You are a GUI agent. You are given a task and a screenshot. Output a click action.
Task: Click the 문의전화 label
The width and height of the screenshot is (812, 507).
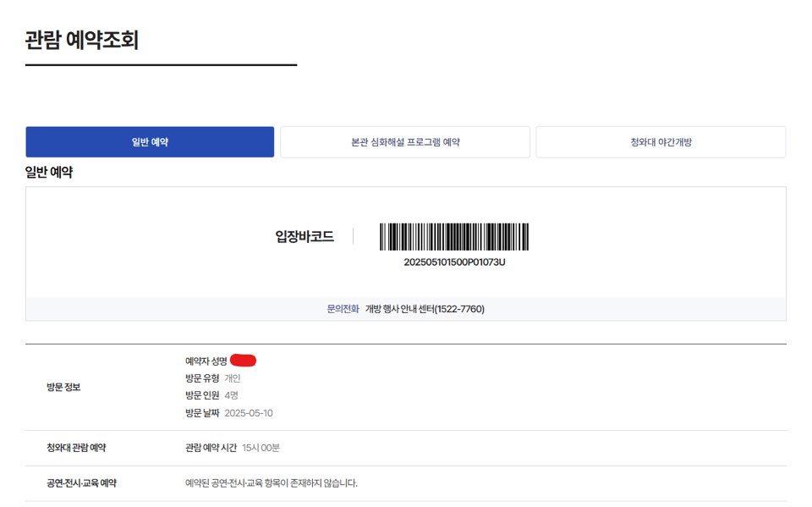pos(343,309)
